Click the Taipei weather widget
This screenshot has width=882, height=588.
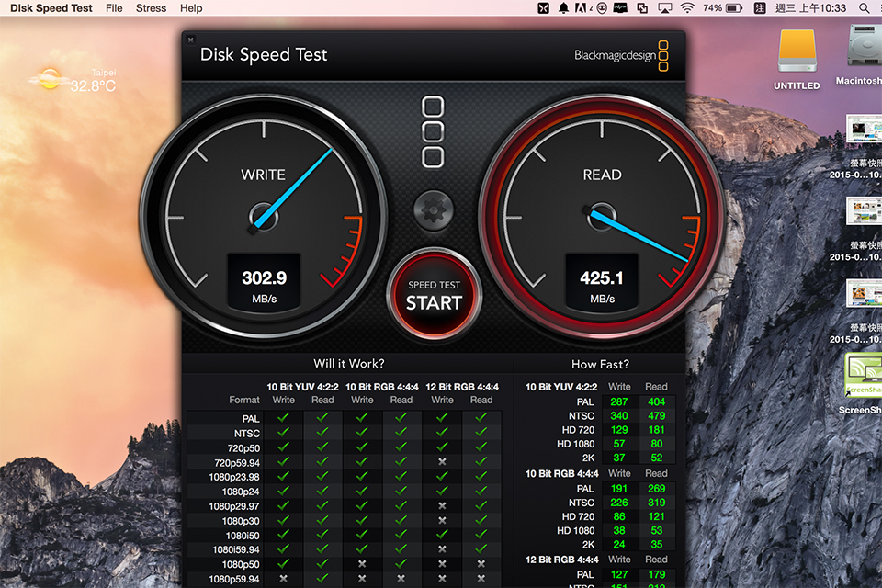pos(73,81)
